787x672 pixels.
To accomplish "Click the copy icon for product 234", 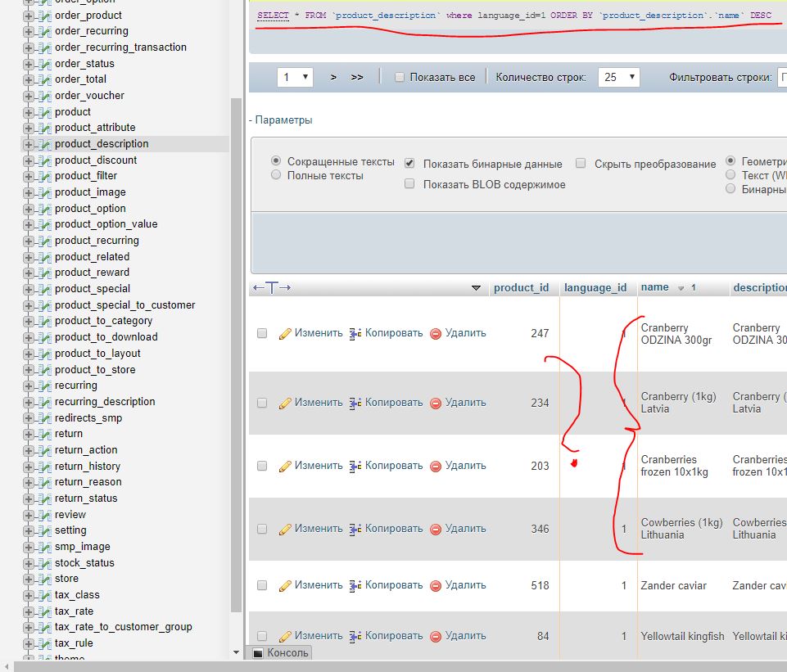I will (355, 403).
